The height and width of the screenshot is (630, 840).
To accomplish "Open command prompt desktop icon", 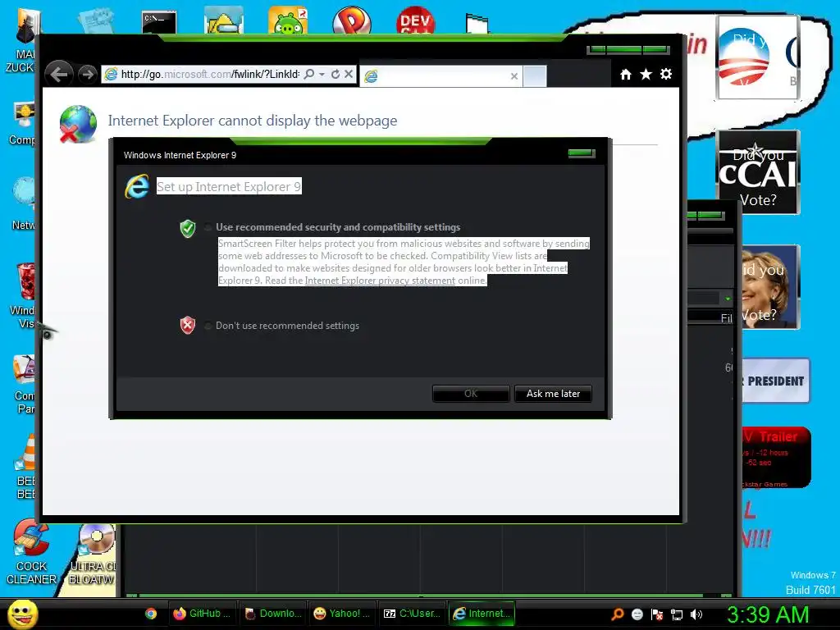I will coord(159,22).
